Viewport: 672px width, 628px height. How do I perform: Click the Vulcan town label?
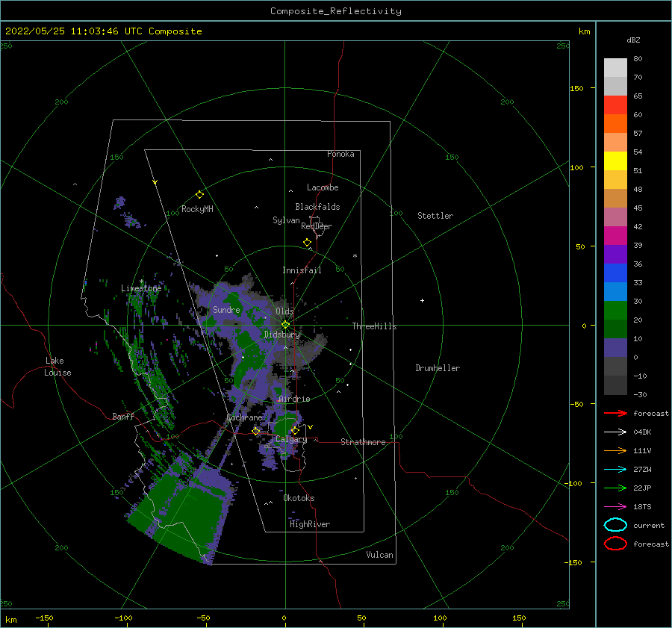tap(379, 555)
